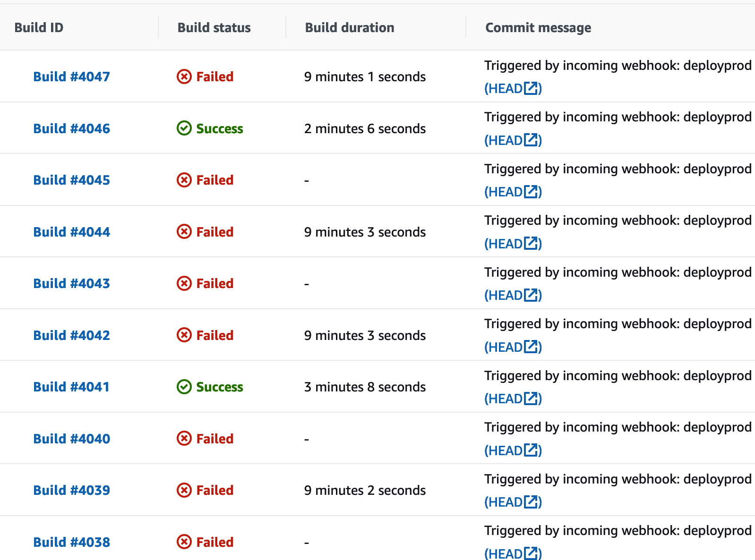Screen dimensions: 755x560
Task: Click the Failed icon for Build #4038
Action: click(x=184, y=542)
